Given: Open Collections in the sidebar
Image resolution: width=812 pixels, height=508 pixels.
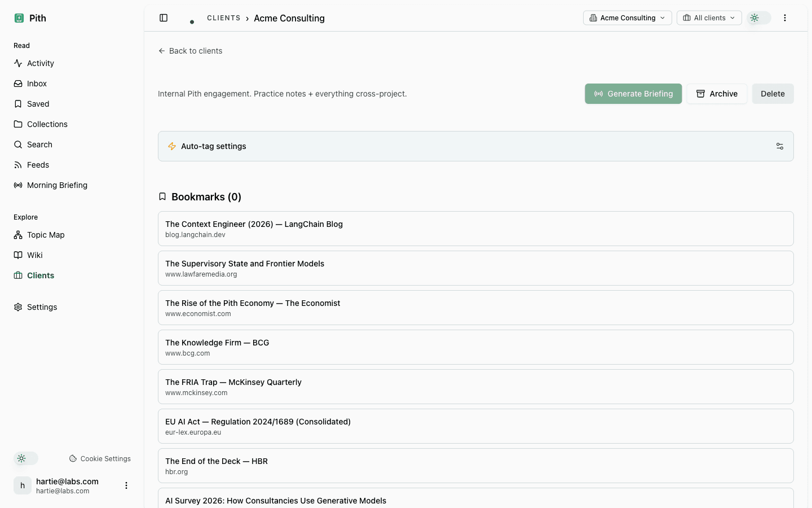Looking at the screenshot, I should click(72, 124).
